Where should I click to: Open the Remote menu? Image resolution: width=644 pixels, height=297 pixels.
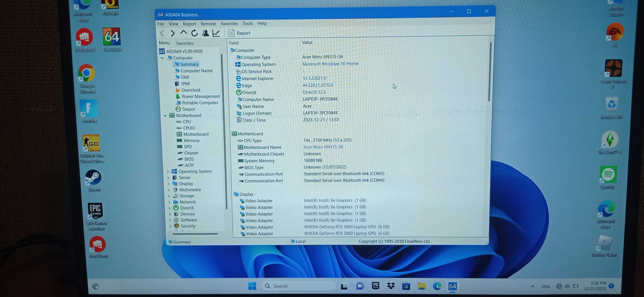(208, 23)
